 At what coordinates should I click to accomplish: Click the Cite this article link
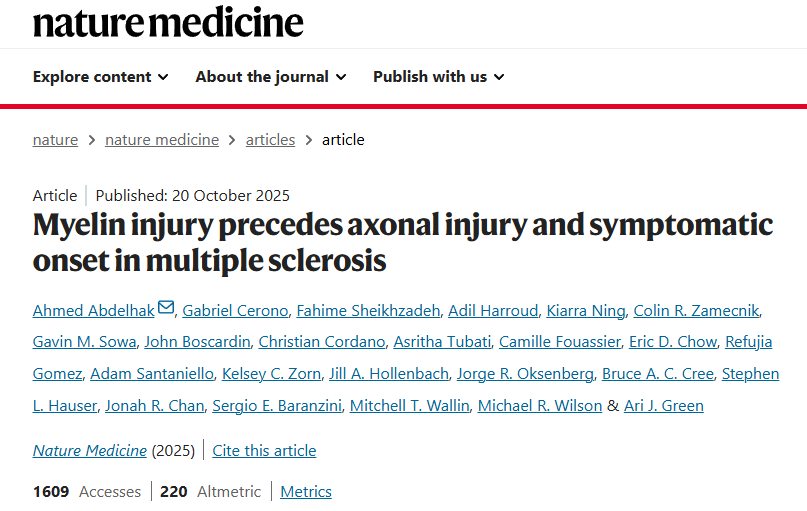pyautogui.click(x=264, y=451)
